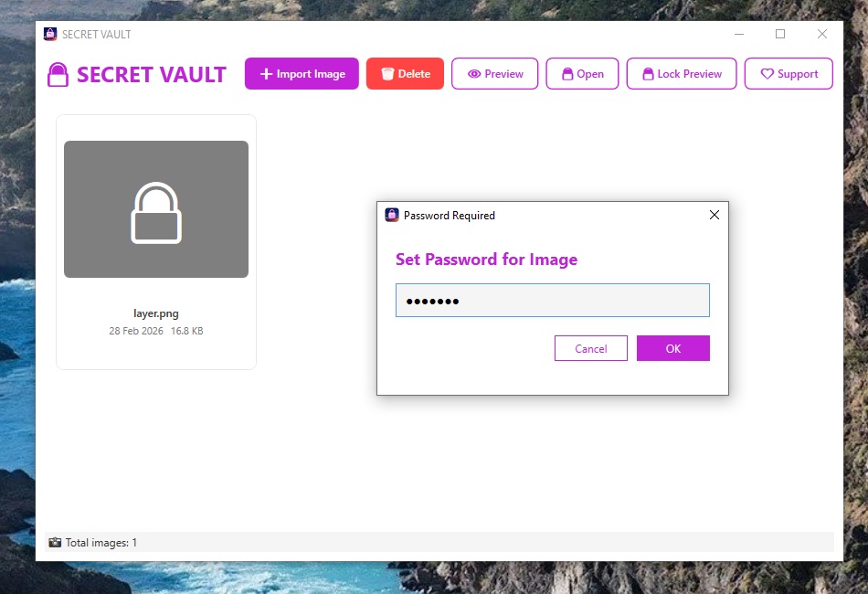Image resolution: width=868 pixels, height=594 pixels.
Task: Click the eye icon on Preview button
Action: (x=474, y=74)
